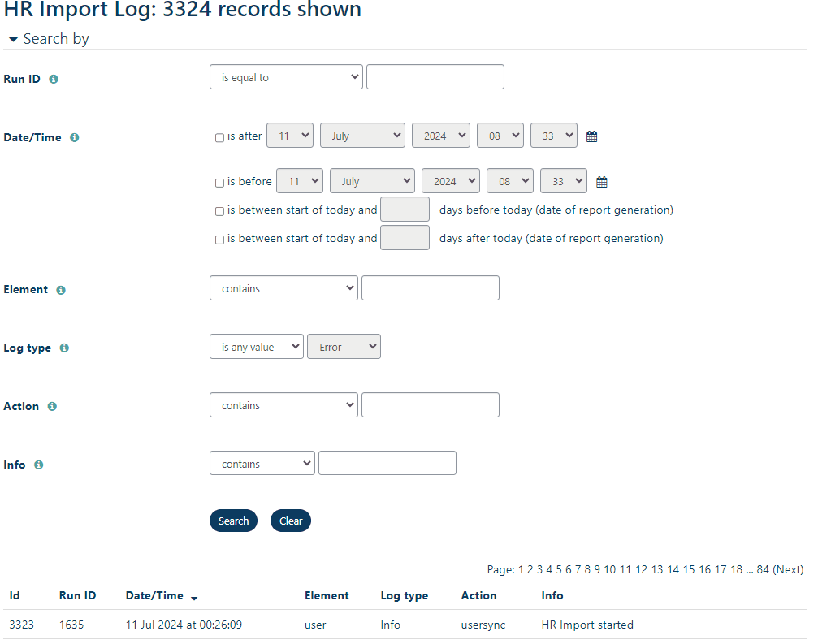Click the Info field help icon

(38, 465)
